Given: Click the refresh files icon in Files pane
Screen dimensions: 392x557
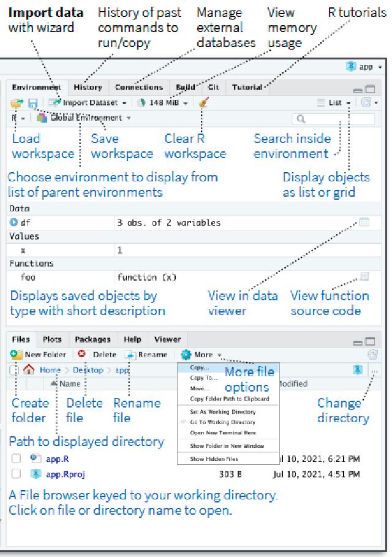Looking at the screenshot, I should pos(372,354).
